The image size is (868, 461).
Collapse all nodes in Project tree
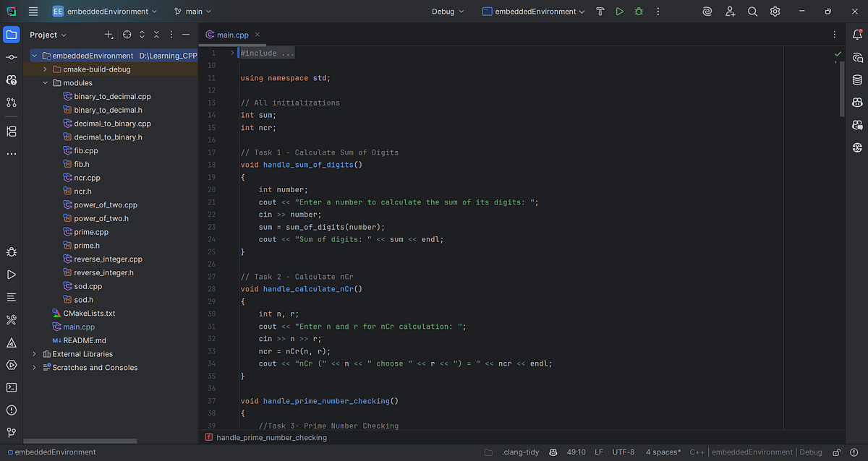pyautogui.click(x=156, y=34)
